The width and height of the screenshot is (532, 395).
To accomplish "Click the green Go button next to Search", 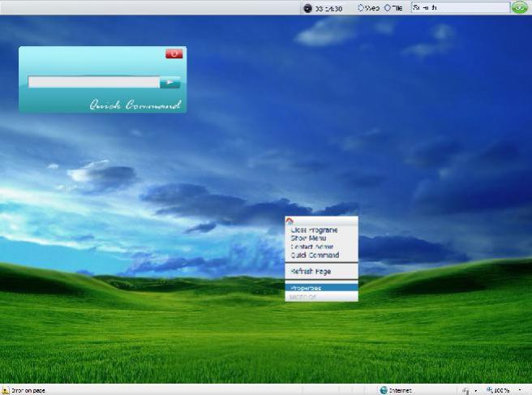I will click(520, 7).
